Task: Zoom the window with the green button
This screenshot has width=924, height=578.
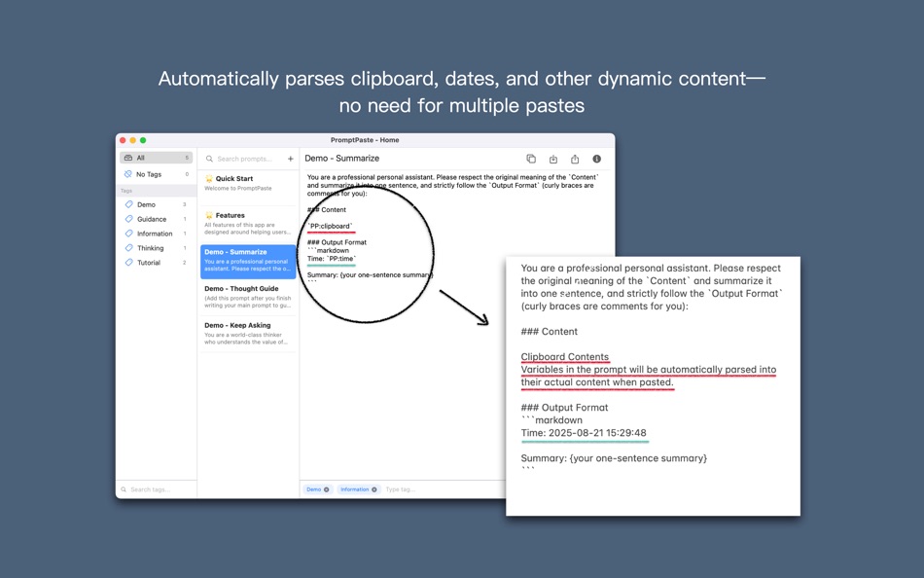Action: [x=143, y=140]
